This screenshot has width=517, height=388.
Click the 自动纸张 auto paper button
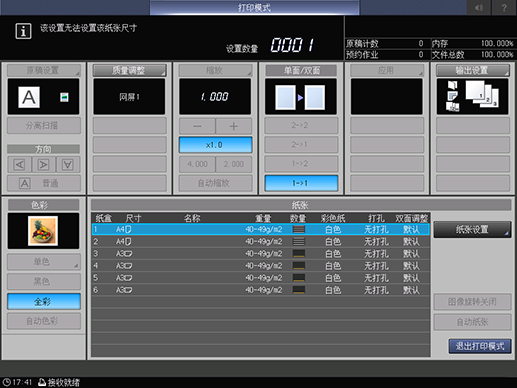coord(472,322)
